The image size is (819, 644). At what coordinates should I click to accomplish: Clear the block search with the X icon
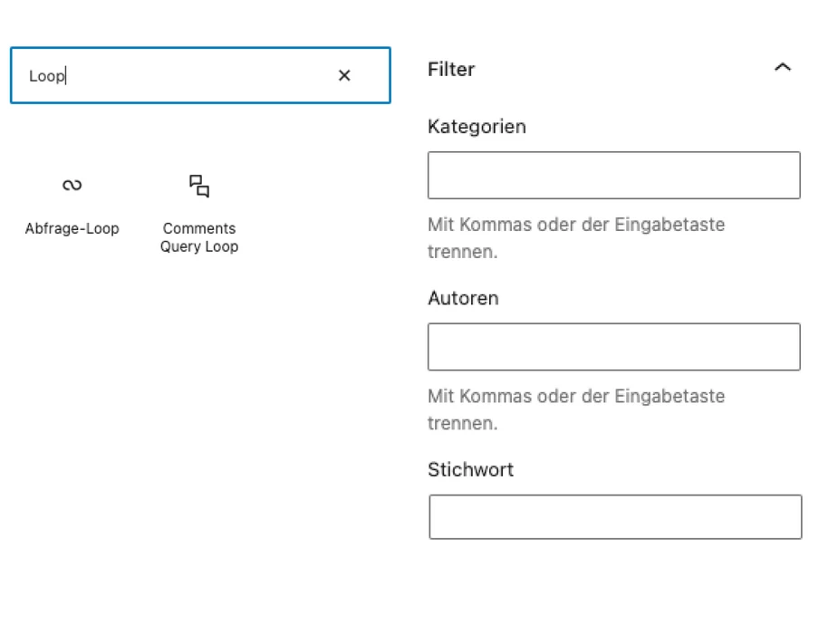[344, 76]
